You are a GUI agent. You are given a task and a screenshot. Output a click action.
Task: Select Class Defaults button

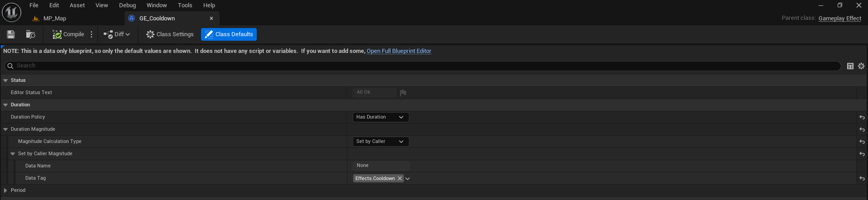[229, 34]
